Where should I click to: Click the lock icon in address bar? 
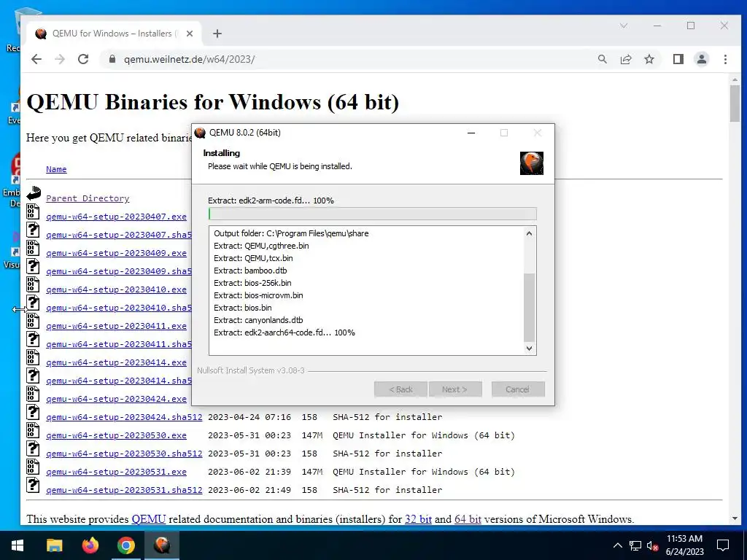112,59
